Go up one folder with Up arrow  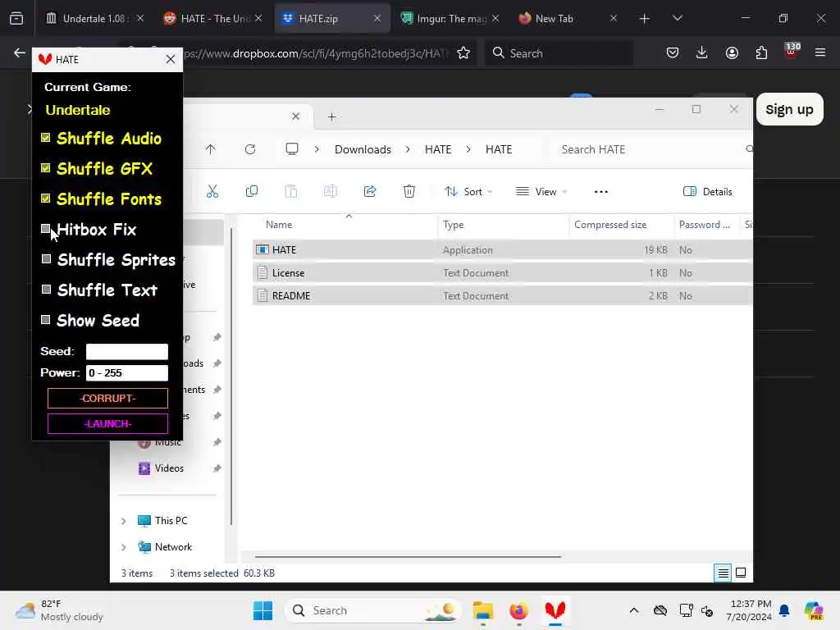coord(211,149)
